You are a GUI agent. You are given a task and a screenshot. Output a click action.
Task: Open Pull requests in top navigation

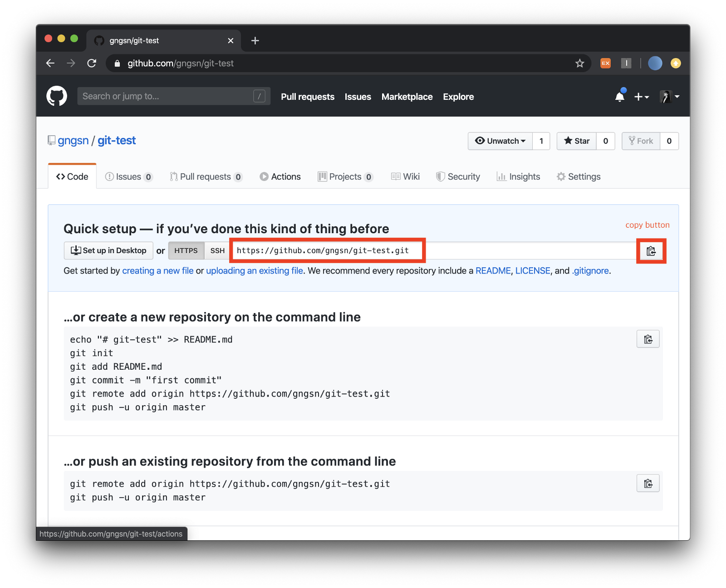pos(308,97)
